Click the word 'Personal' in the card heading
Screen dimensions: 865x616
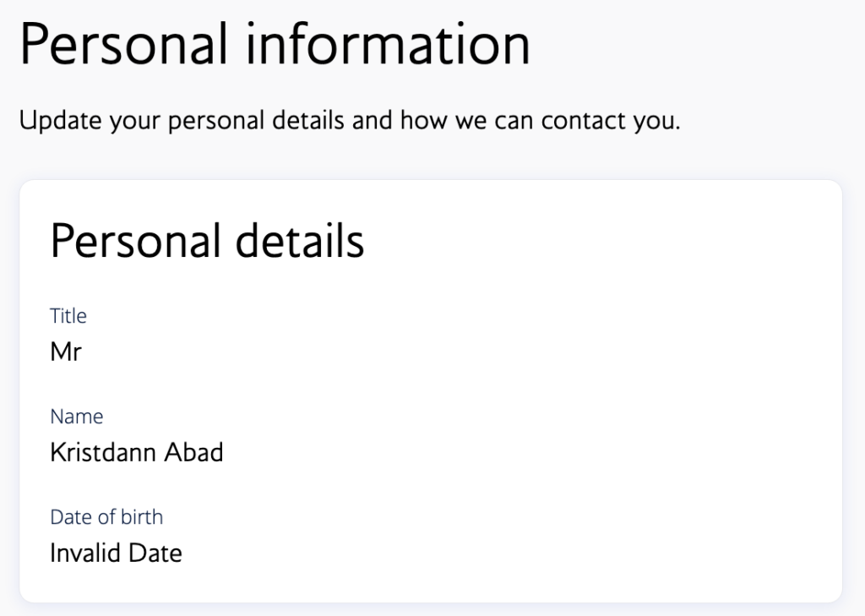135,241
